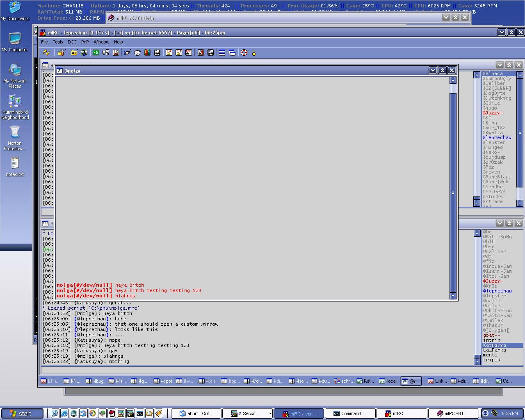
Task: Switch to the Kat... query switchbar button
Action: 365,381
